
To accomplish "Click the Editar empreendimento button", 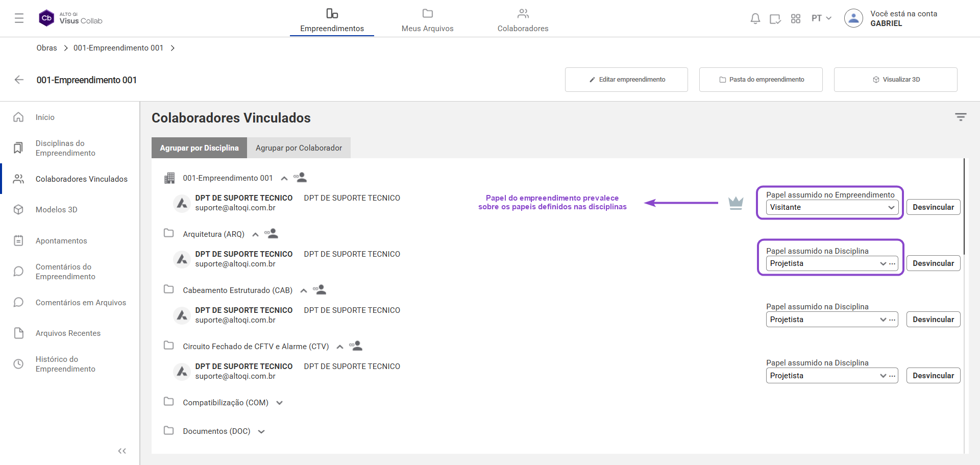I will point(626,80).
